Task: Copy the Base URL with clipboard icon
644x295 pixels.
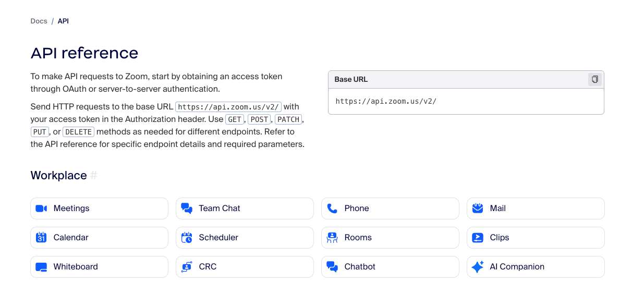Action: point(594,79)
